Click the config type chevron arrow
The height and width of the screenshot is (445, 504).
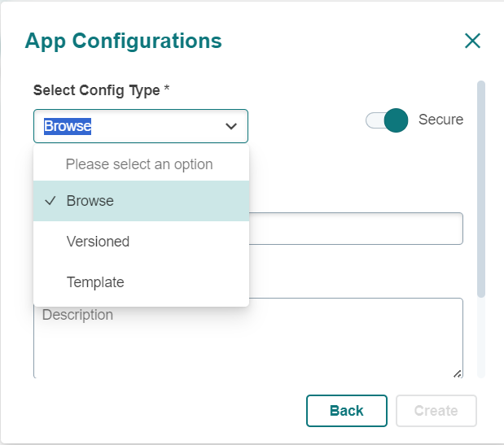231,126
